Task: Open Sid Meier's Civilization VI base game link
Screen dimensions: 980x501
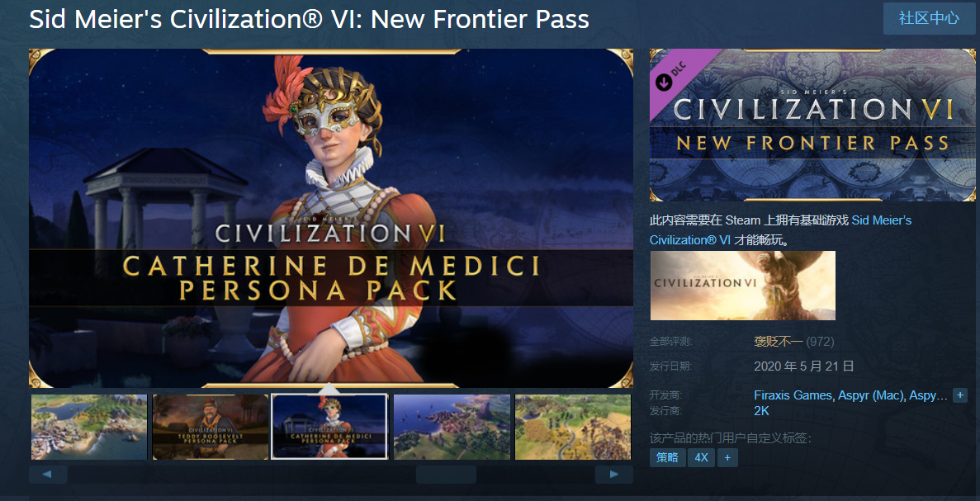Action: coord(781,230)
